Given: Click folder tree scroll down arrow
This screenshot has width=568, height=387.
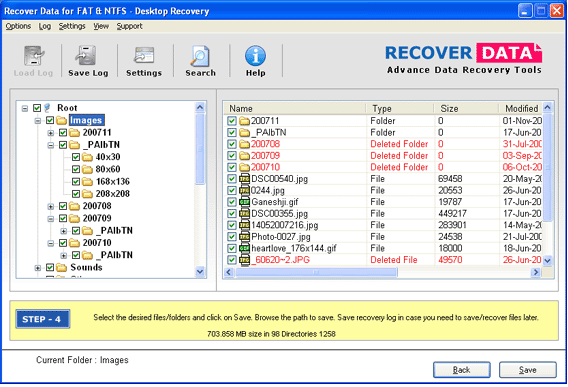Looking at the screenshot, I should 200,271.
